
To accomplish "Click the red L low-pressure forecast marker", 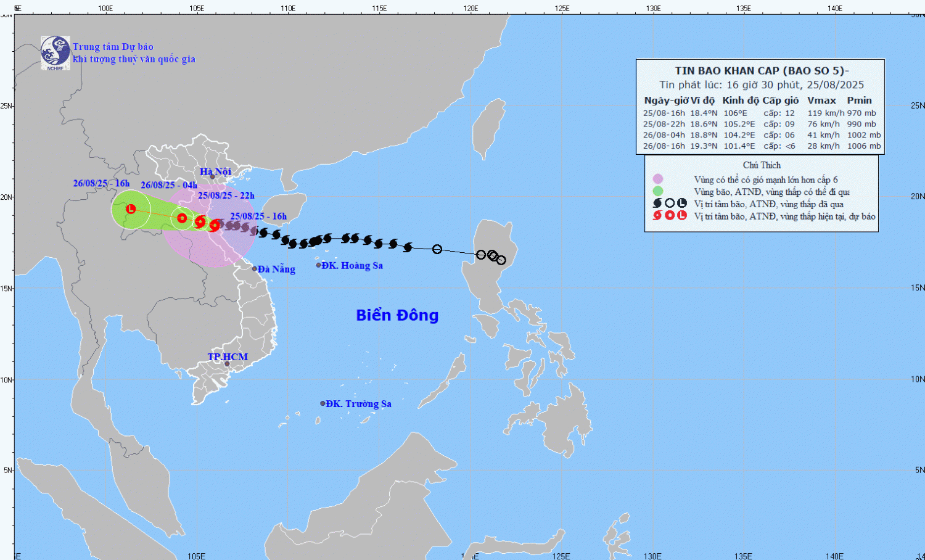I will tap(131, 209).
